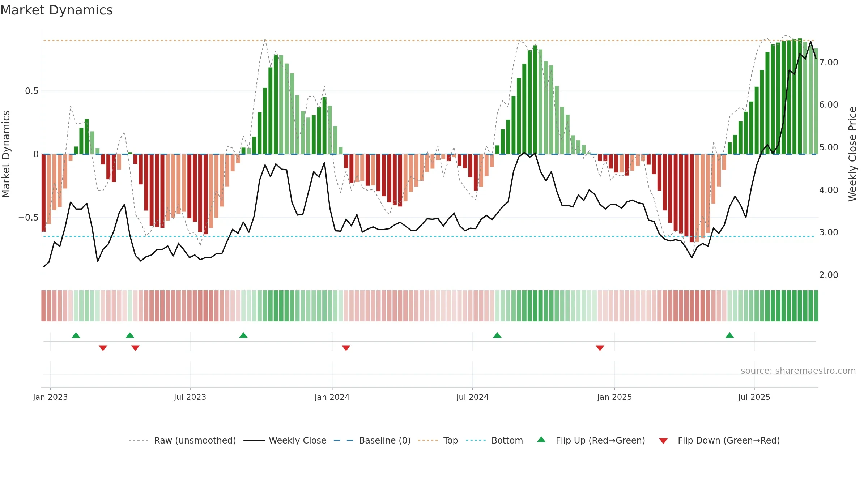Image resolution: width=868 pixels, height=488 pixels.
Task: Click the Jan 2025 axis label
Action: 614,397
